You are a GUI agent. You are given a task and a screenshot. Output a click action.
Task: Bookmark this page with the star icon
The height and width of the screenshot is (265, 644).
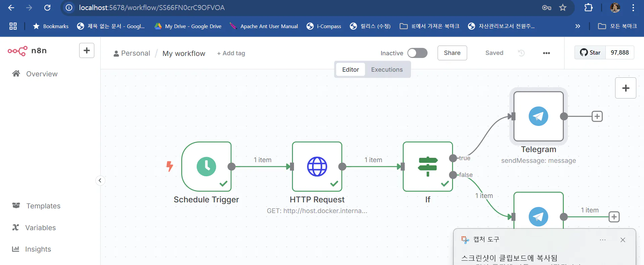[x=563, y=8]
